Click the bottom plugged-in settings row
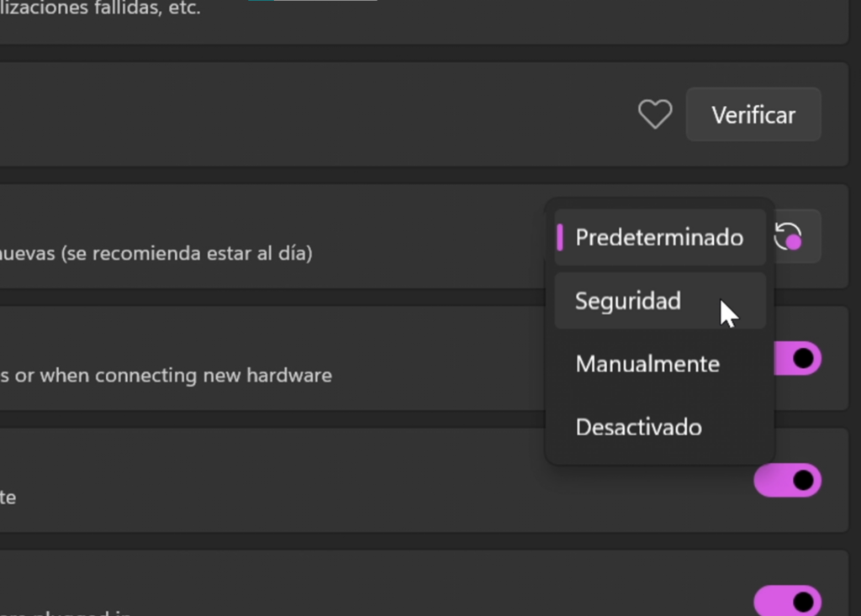 (x=336, y=588)
